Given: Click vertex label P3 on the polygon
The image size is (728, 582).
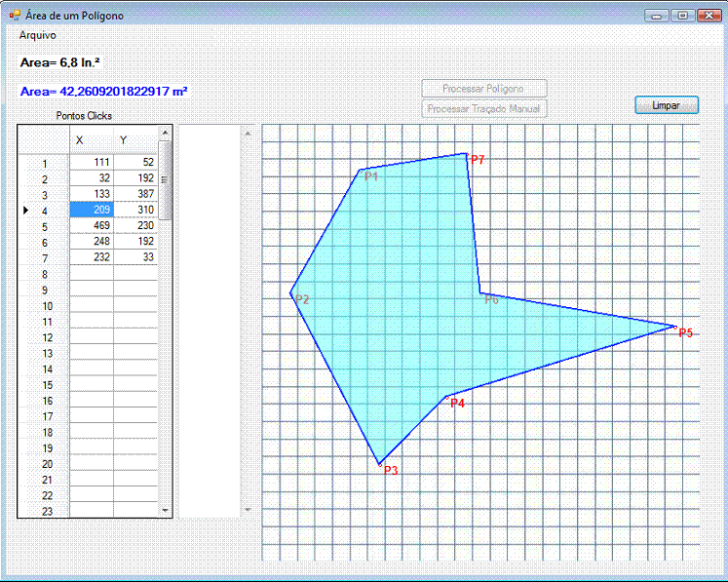Looking at the screenshot, I should click(391, 471).
